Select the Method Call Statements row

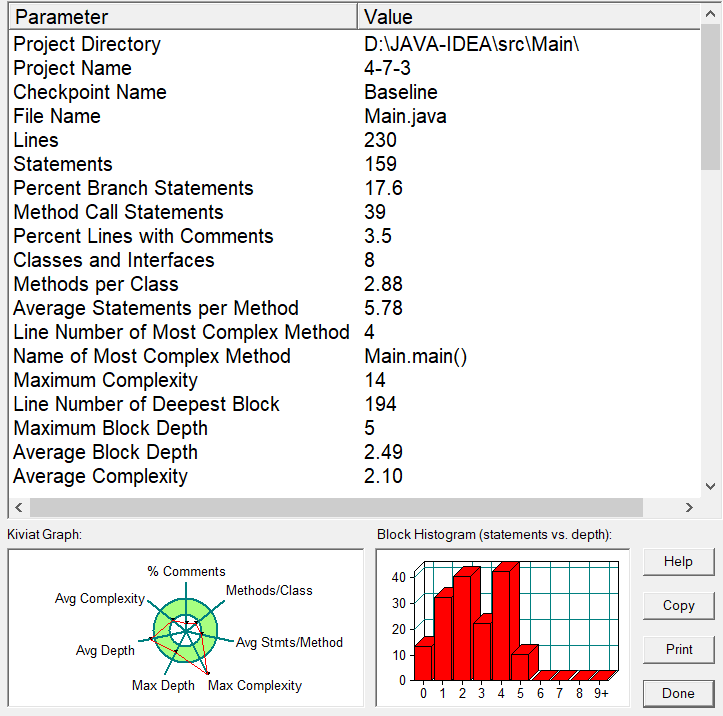[355, 212]
